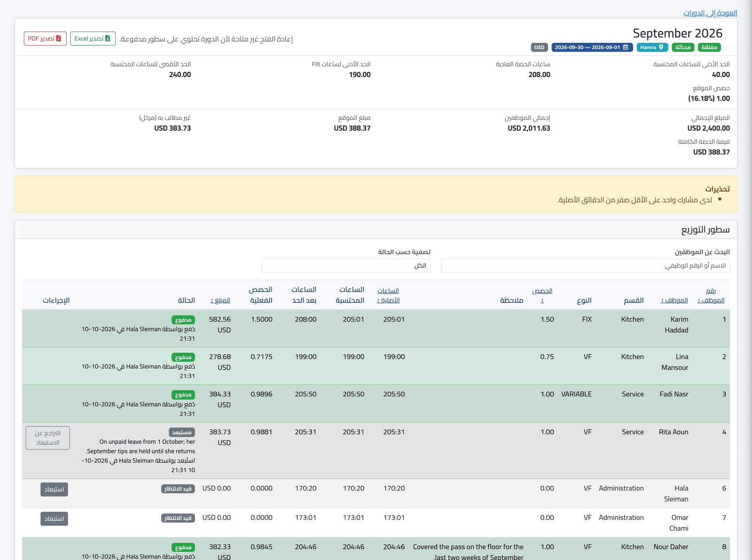
Task: Click the regular share hours value 208.00
Action: tap(539, 74)
